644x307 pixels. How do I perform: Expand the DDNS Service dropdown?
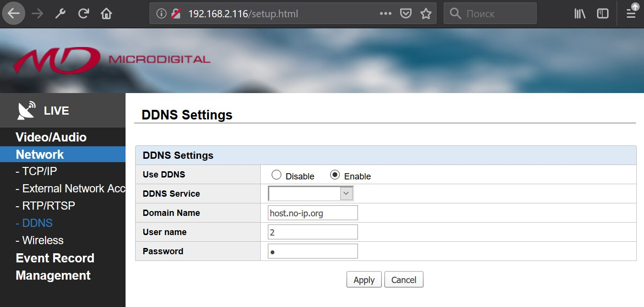(x=311, y=193)
